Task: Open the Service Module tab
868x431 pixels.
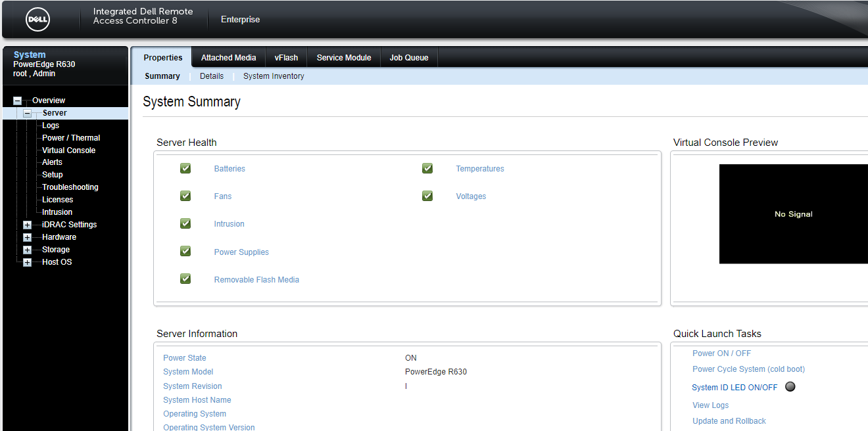Action: pos(344,58)
